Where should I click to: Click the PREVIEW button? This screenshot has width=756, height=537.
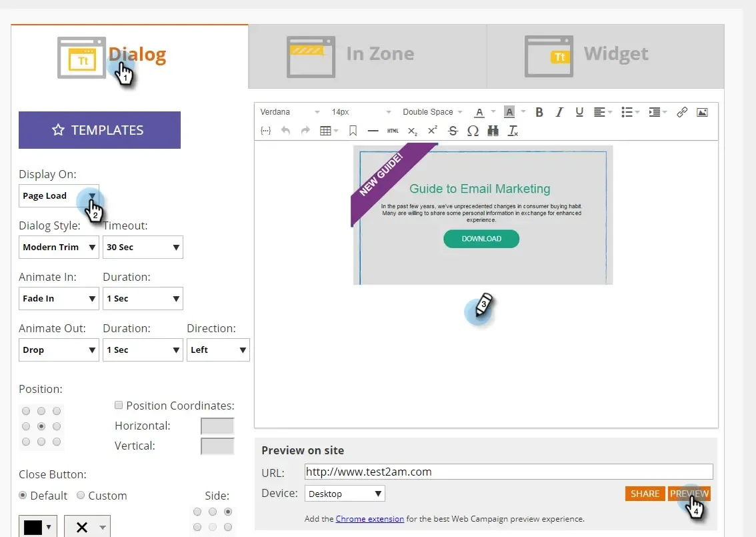(689, 494)
